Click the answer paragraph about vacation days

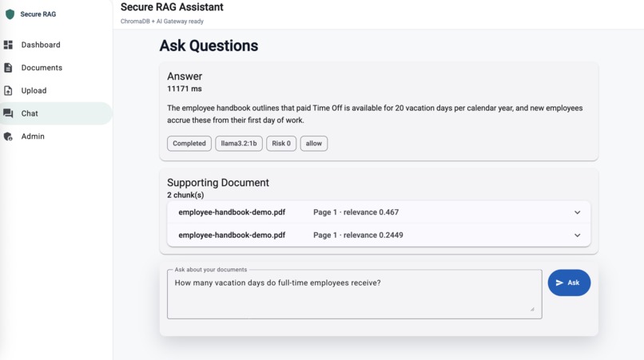(375, 114)
